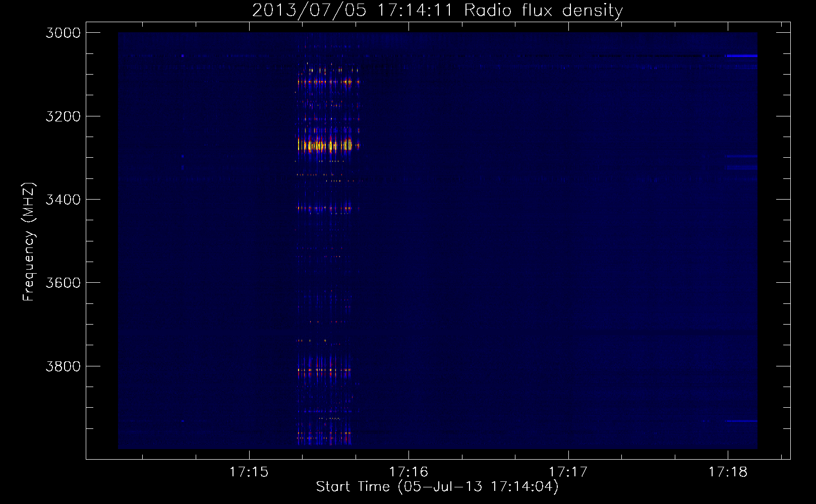This screenshot has width=816, height=504.
Task: Select the 3000 frequency axis label
Action: (x=63, y=33)
